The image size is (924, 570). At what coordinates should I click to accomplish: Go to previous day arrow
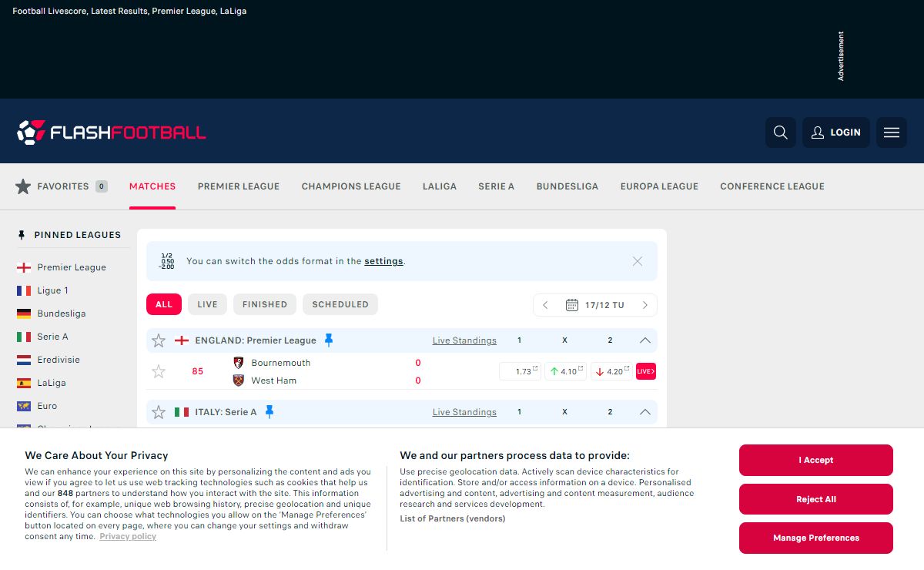(x=545, y=305)
